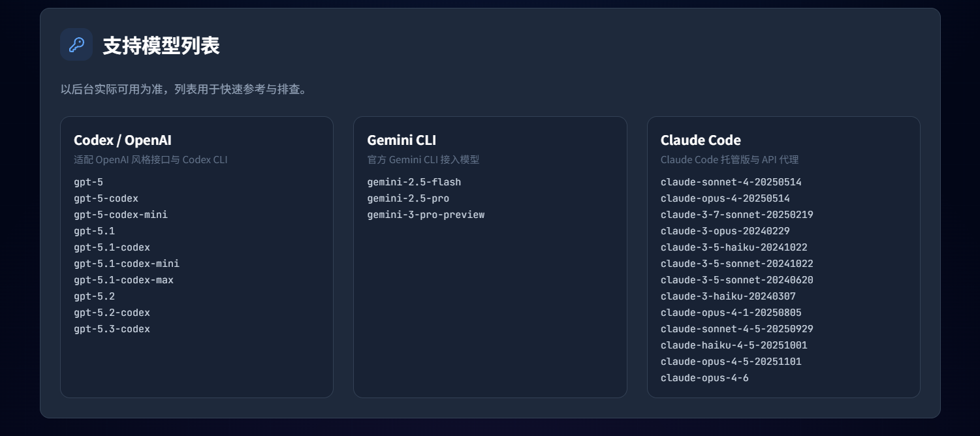
Task: Select the gemini-2.5-flash model
Action: (x=414, y=182)
